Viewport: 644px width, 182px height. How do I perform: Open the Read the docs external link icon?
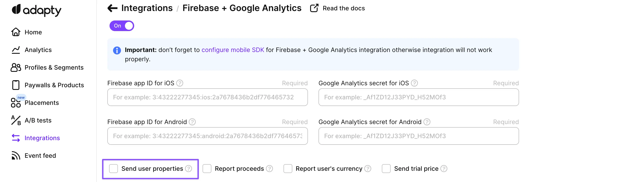pyautogui.click(x=314, y=8)
